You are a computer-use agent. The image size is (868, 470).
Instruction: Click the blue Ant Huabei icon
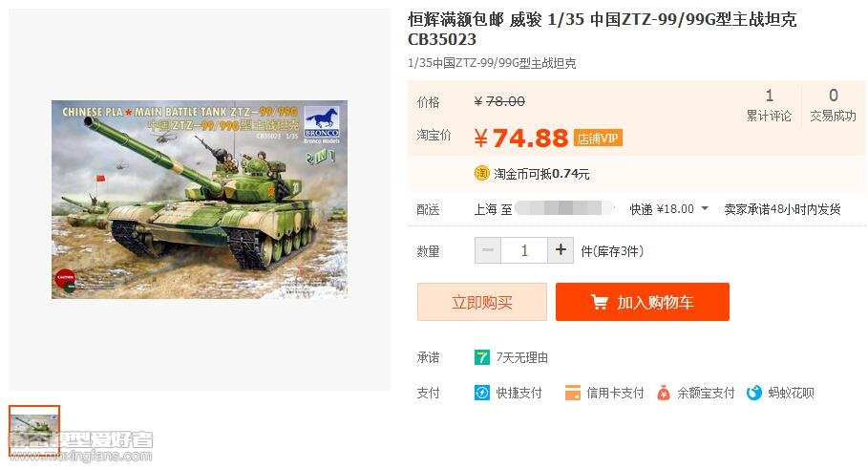754,393
